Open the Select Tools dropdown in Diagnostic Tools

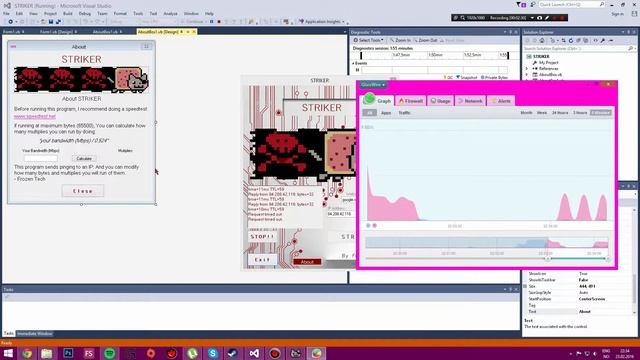point(368,40)
